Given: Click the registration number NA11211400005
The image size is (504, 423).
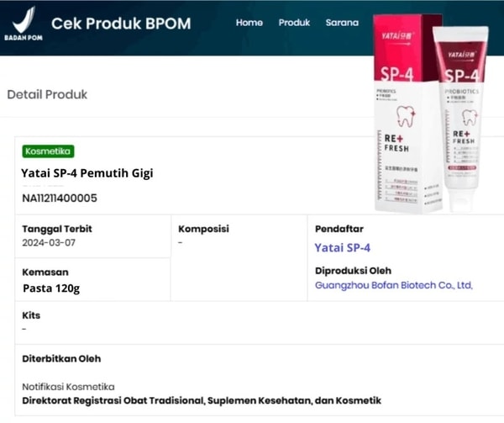Looking at the screenshot, I should (59, 198).
